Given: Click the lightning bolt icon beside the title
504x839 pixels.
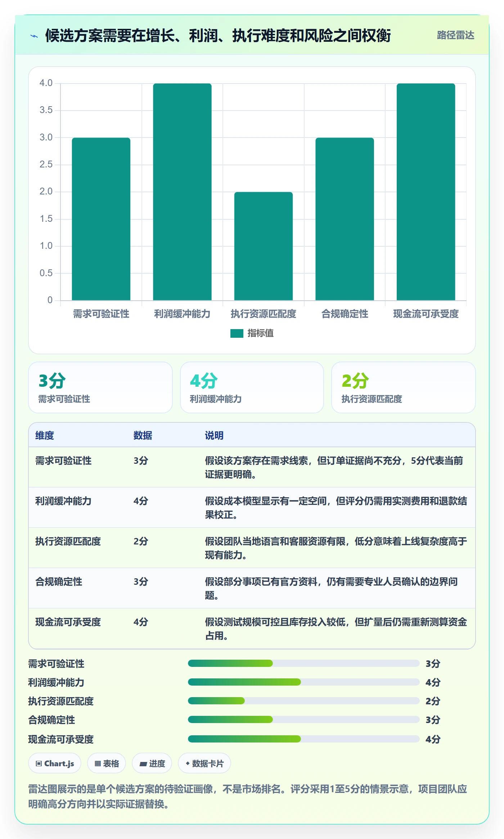Looking at the screenshot, I should (x=34, y=36).
